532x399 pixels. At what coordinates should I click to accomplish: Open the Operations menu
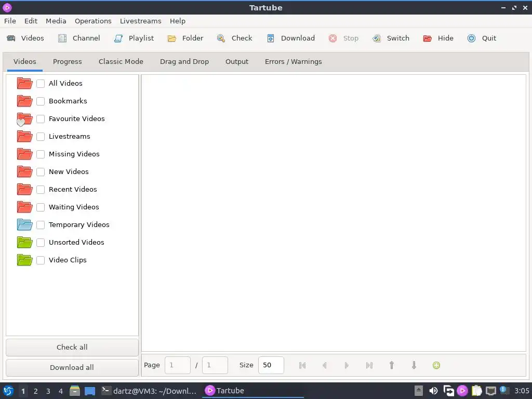pos(93,21)
